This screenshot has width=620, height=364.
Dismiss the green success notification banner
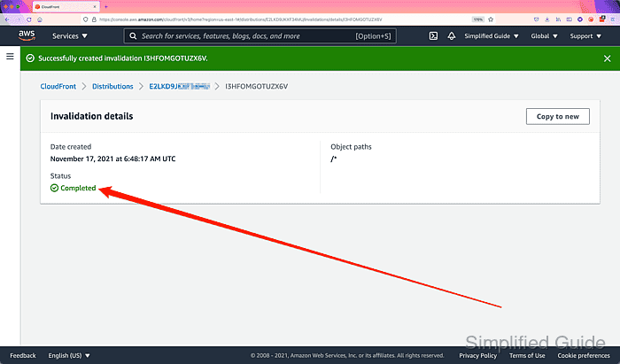pyautogui.click(x=608, y=58)
